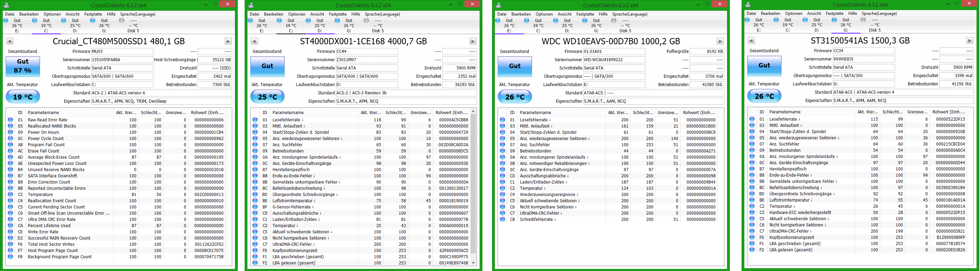
Task: Click Gut health button in ST4000DX001 window
Action: pyautogui.click(x=267, y=66)
